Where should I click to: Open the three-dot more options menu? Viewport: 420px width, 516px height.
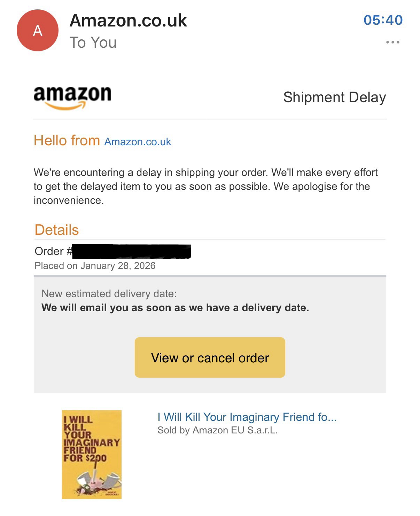tap(392, 43)
